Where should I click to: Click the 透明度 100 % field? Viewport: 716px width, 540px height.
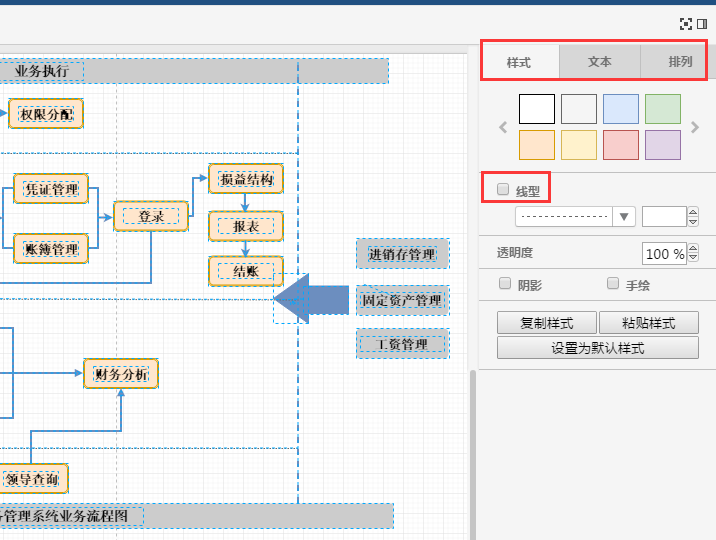tap(664, 253)
